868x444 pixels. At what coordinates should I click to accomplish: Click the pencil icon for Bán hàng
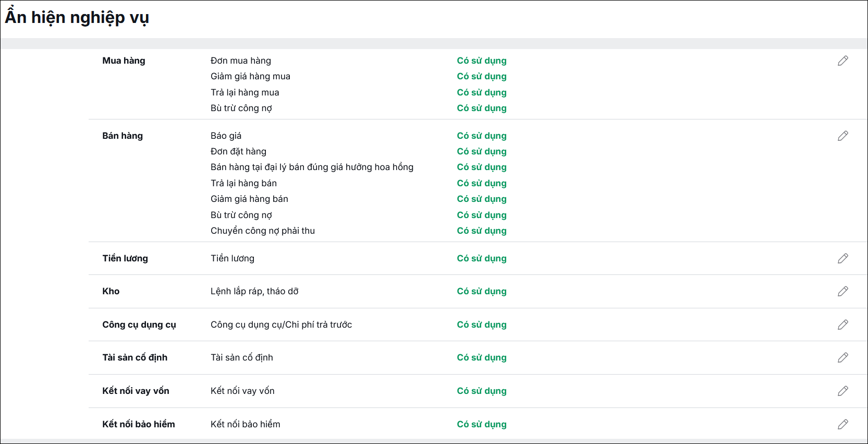(x=843, y=136)
